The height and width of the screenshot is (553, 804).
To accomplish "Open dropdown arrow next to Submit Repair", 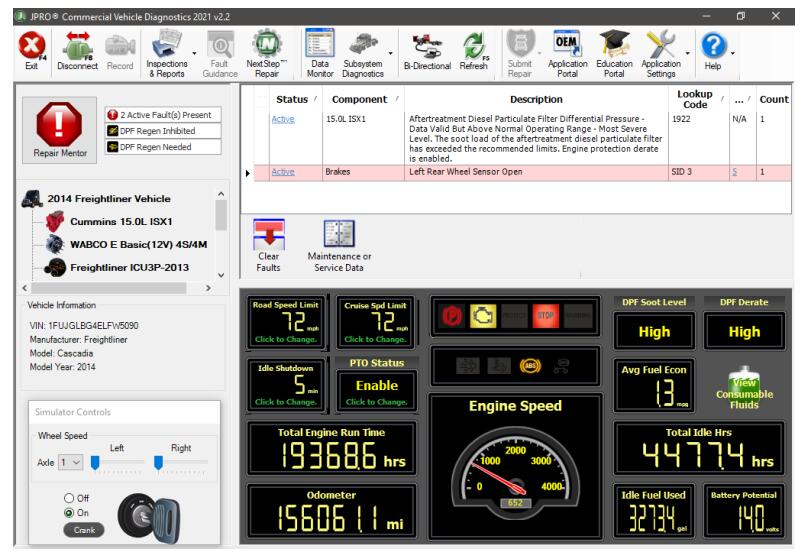I will click(539, 53).
